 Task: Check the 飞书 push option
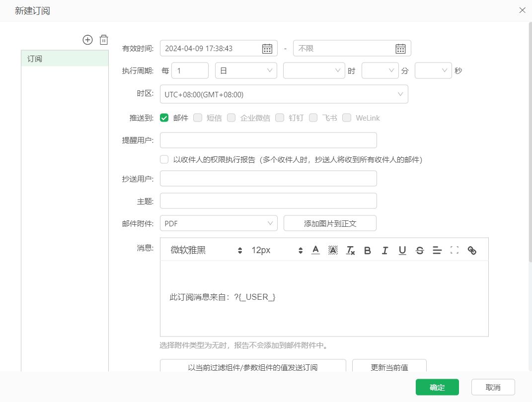(x=313, y=118)
